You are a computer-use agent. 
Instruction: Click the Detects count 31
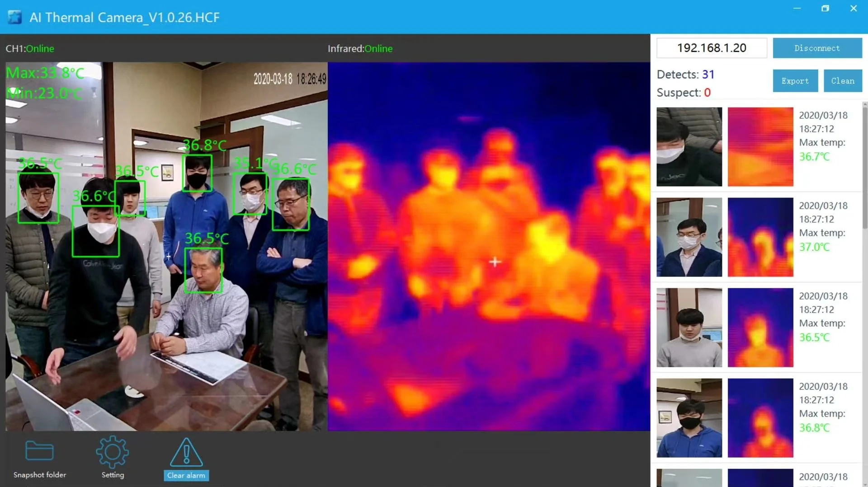point(708,75)
